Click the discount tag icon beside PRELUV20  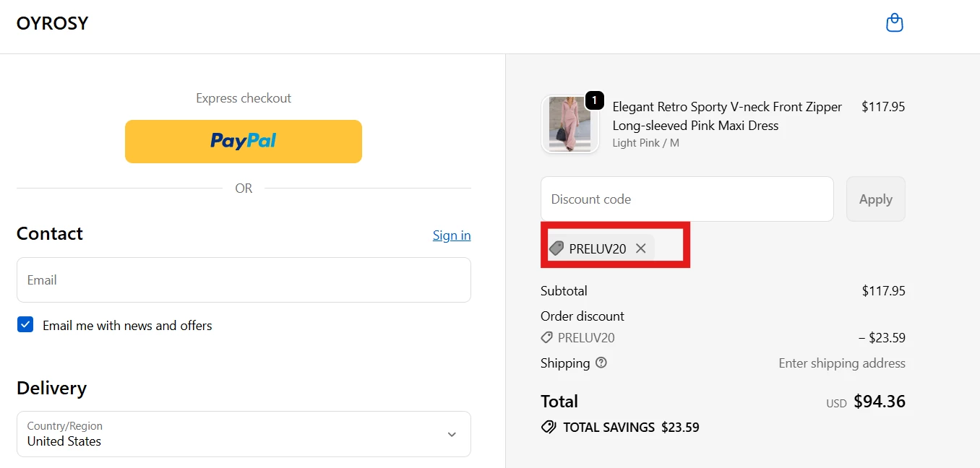pos(556,248)
